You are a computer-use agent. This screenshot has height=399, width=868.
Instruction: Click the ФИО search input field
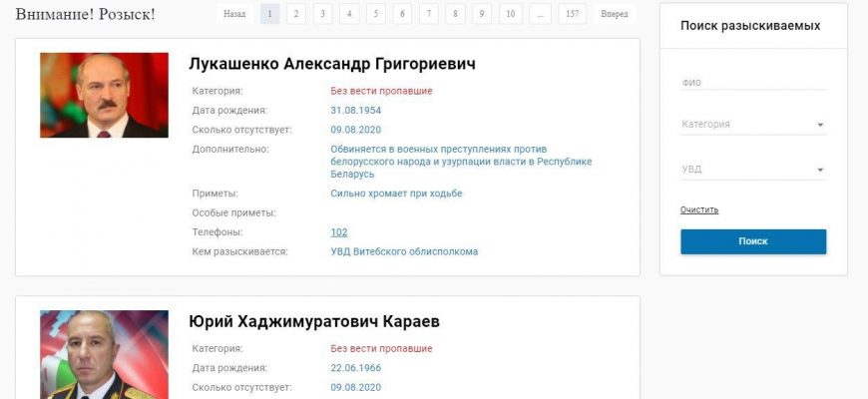(753, 83)
